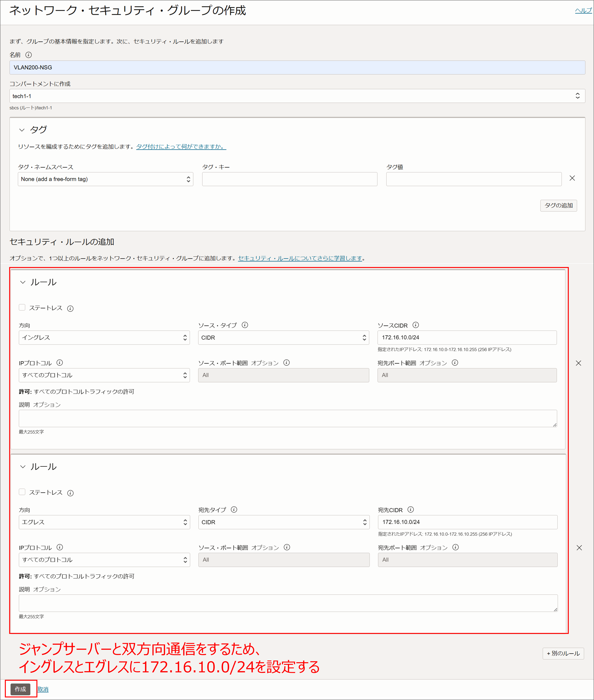Screen dimensions: 594x700
Task: Click info icon for ingress rule's 宛先ポート範囲
Action: 455,363
